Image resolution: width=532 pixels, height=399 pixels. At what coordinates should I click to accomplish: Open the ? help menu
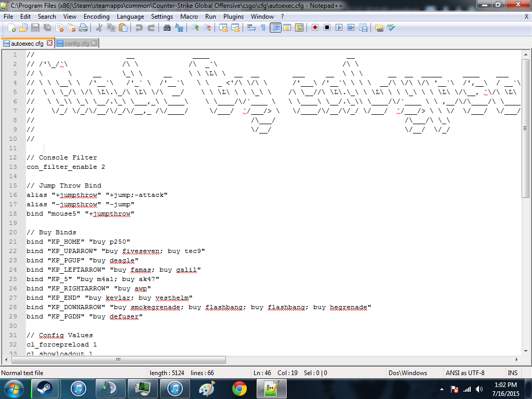(282, 17)
